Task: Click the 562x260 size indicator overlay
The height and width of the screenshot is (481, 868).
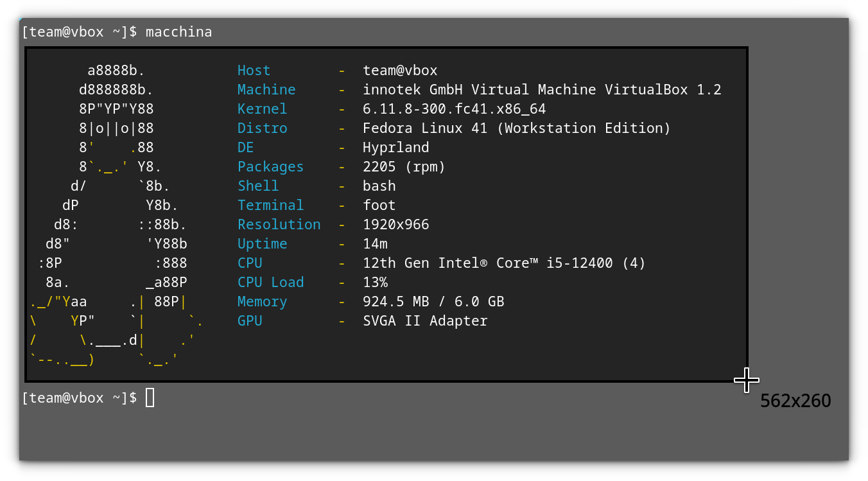Action: [x=795, y=401]
